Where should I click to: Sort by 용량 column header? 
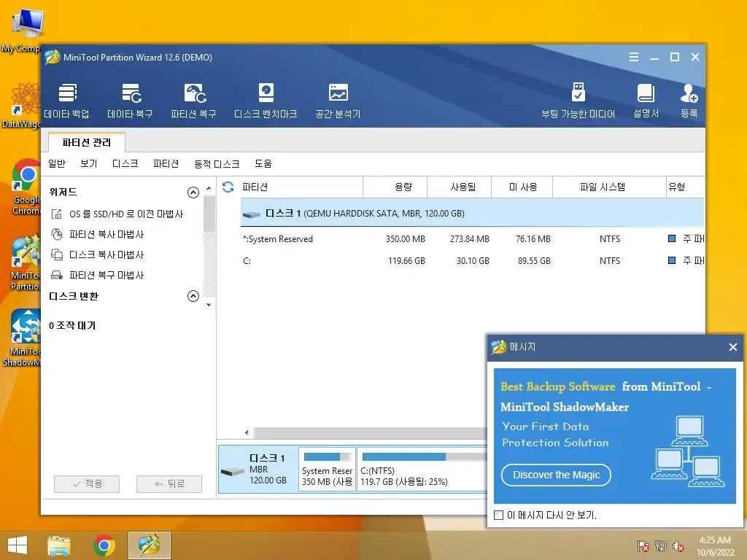[x=395, y=187]
